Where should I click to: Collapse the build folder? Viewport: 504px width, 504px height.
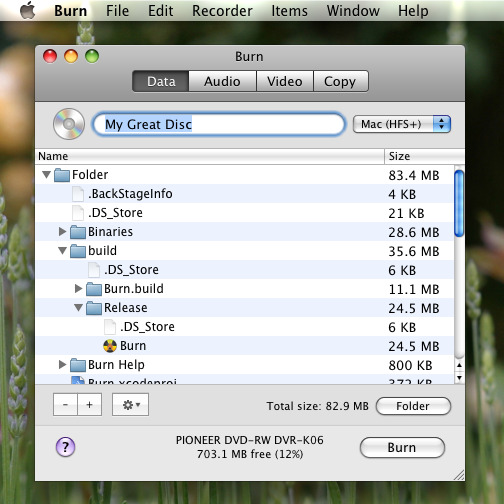pos(62,250)
